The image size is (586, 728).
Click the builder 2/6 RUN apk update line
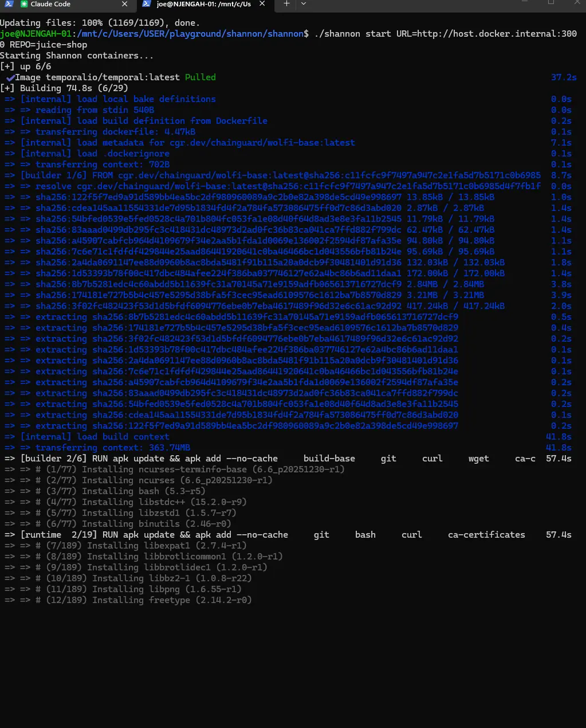coord(149,459)
